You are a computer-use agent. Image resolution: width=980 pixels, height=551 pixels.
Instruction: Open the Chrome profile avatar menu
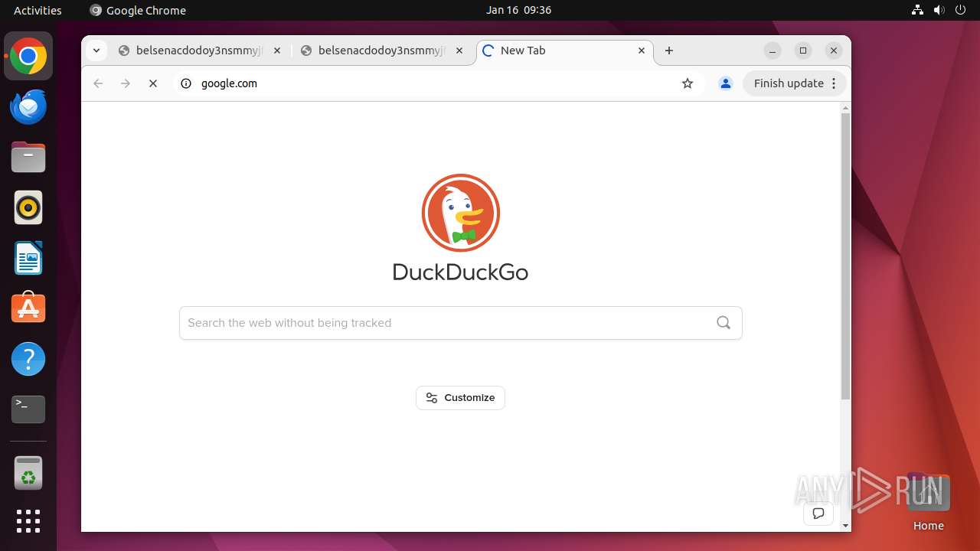[726, 83]
